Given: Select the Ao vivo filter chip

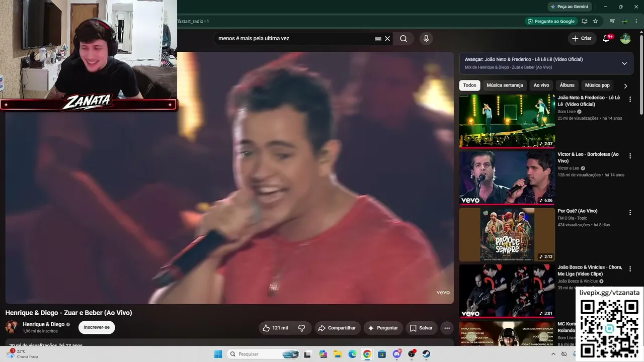Looking at the screenshot, I should [541, 85].
